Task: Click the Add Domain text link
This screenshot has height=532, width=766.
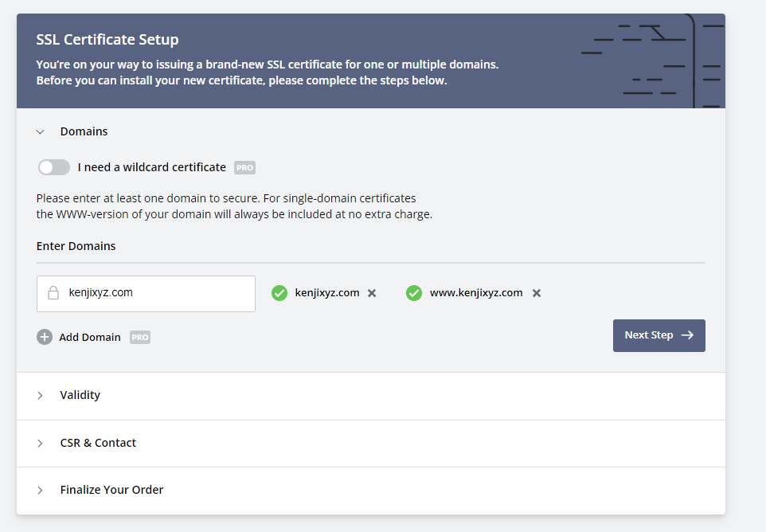Action: click(90, 337)
